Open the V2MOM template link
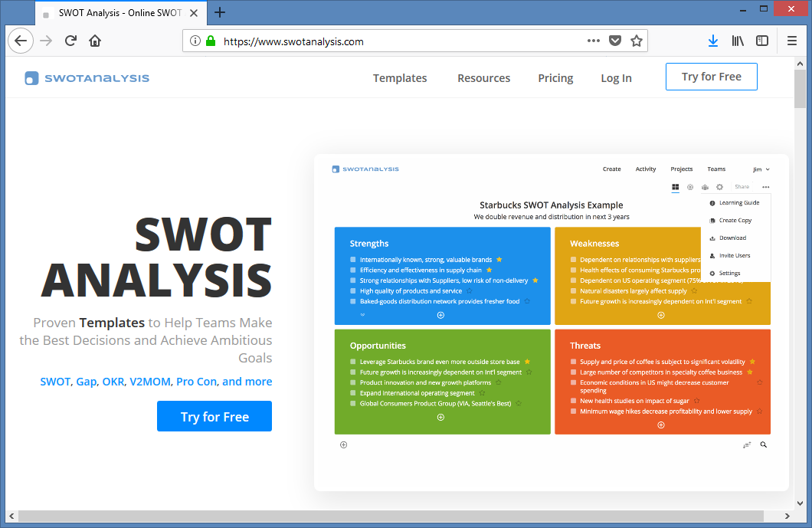Screen dimensions: 812x528 pyautogui.click(x=149, y=382)
